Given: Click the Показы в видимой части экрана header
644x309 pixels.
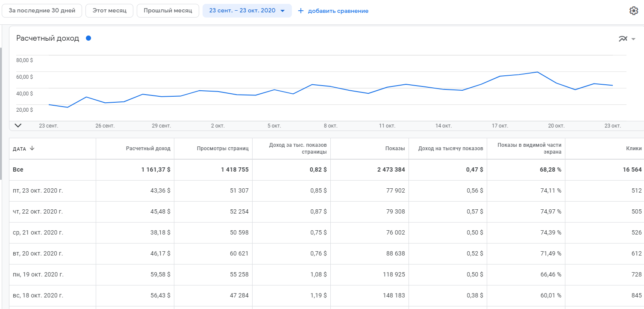Looking at the screenshot, I should 529,149.
